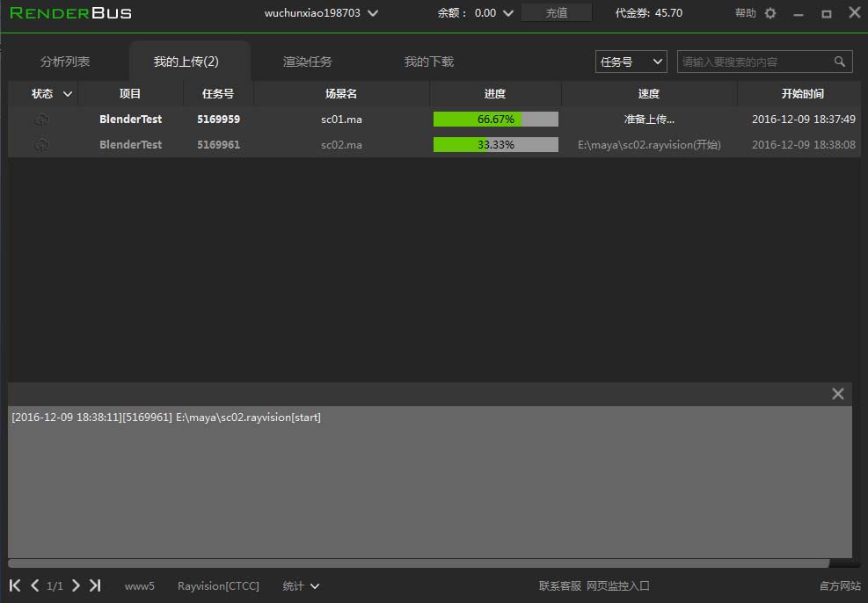
Task: Open the 帮助 help link
Action: [x=745, y=12]
